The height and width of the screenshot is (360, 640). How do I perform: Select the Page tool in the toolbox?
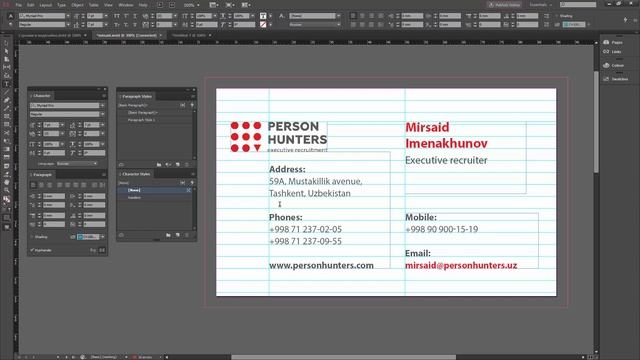click(6, 59)
